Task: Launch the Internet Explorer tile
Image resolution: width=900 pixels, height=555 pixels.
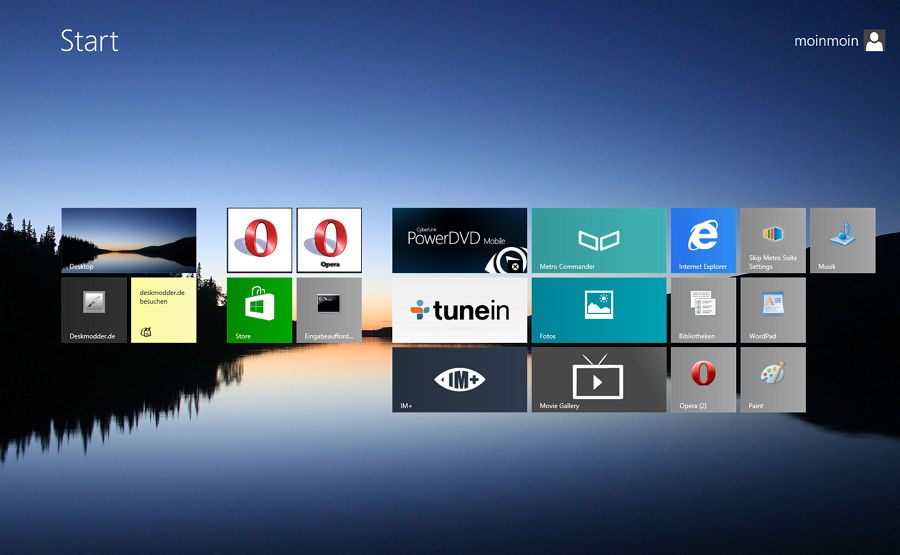Action: [x=704, y=240]
